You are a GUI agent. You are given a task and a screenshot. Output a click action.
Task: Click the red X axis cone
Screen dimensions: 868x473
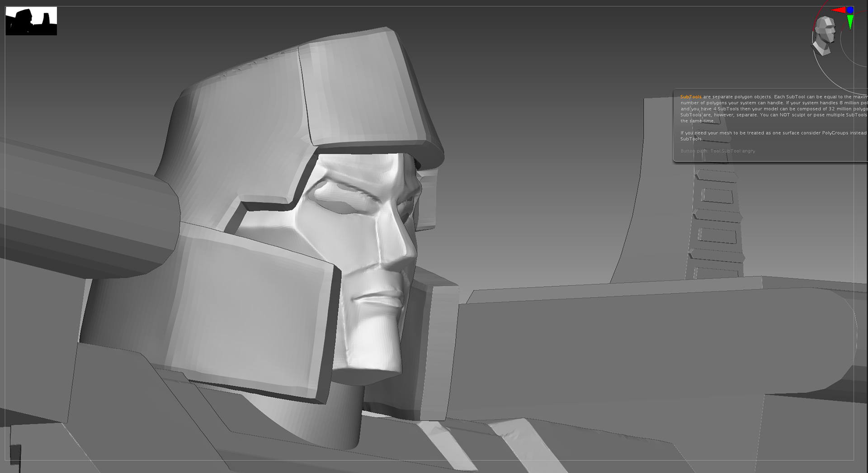click(840, 10)
